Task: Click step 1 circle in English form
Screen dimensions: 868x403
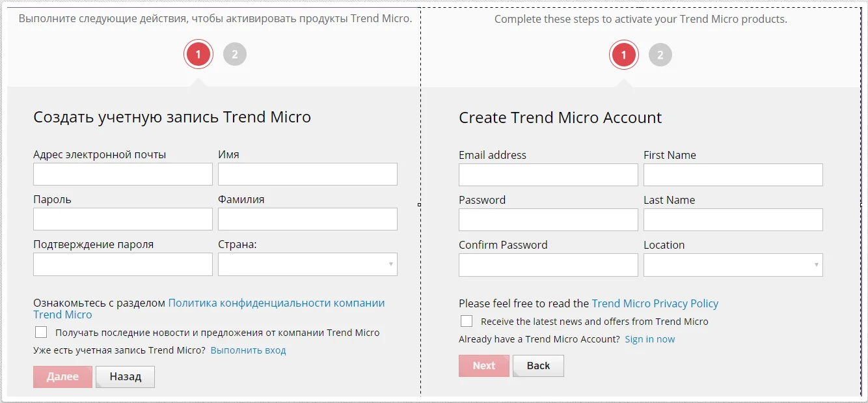Action: point(623,55)
